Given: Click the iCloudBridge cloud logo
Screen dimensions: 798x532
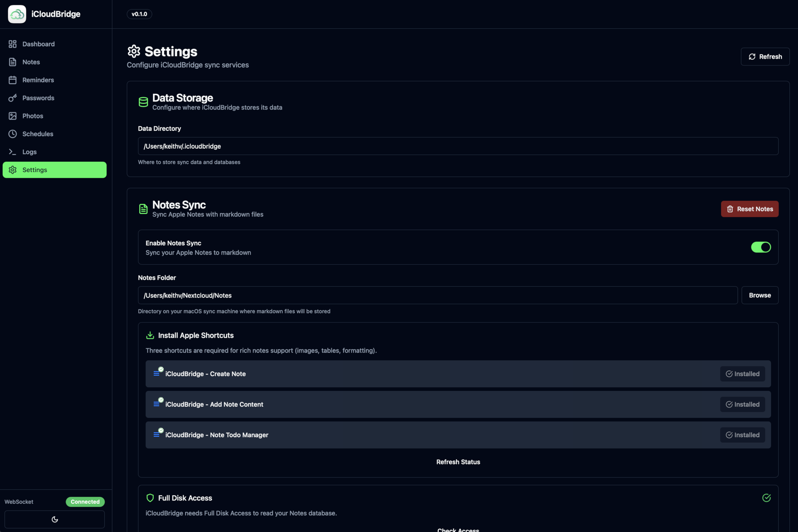Looking at the screenshot, I should pos(17,14).
